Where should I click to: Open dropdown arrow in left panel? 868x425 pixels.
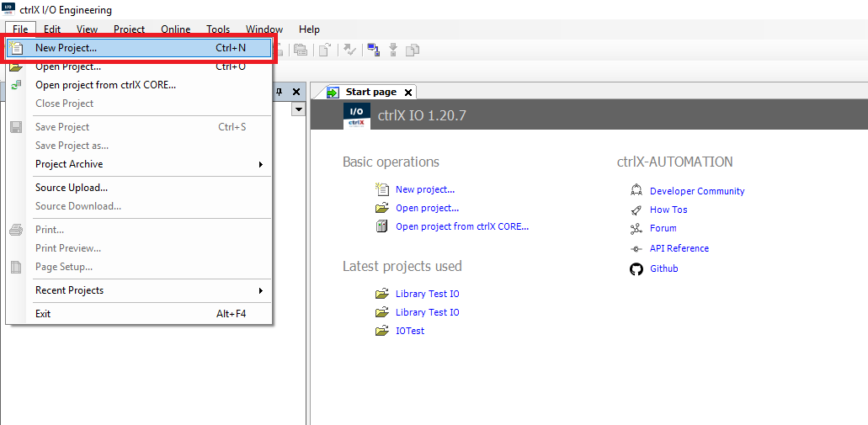pos(298,109)
